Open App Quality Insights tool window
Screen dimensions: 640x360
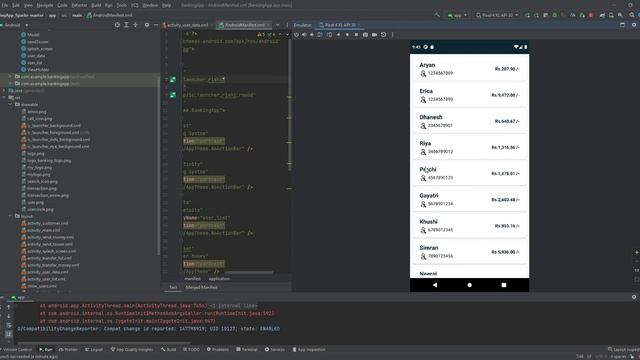coord(132,349)
